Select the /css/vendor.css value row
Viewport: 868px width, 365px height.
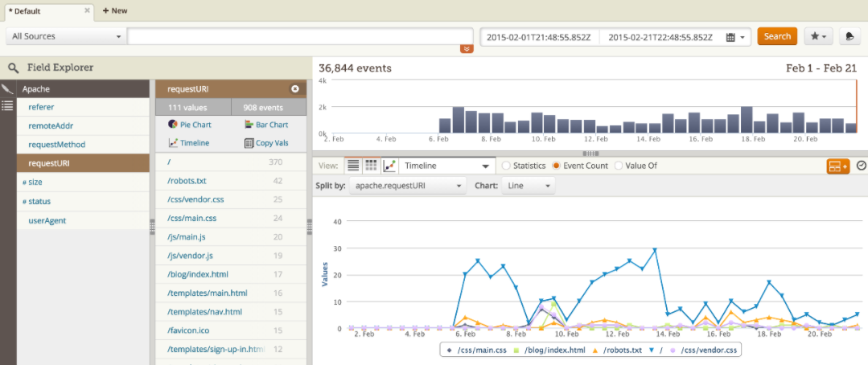230,199
